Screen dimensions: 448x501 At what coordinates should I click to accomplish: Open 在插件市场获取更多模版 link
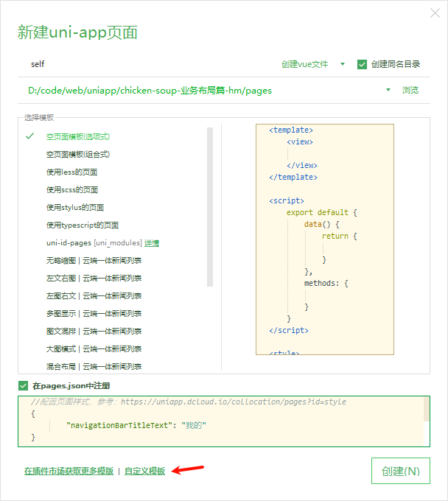tap(69, 472)
